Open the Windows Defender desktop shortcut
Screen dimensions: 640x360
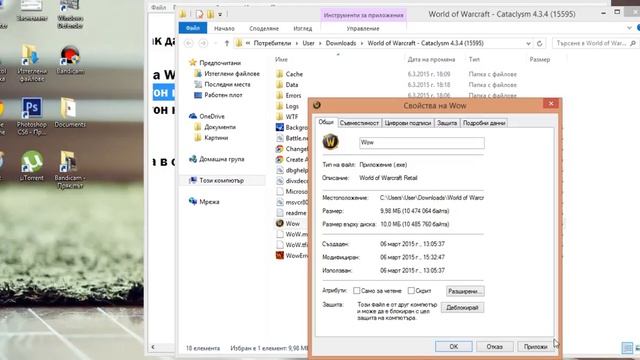click(70, 14)
